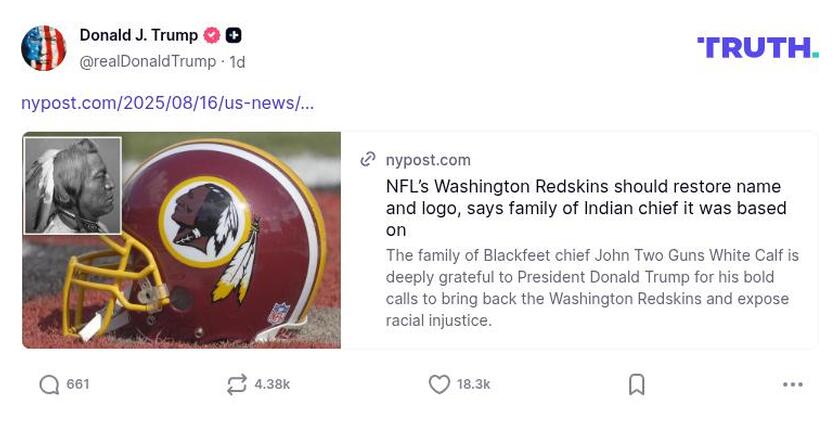This screenshot has height=424, width=840.
Task: Open Donald J. Trump profile avatar
Action: pos(44,48)
